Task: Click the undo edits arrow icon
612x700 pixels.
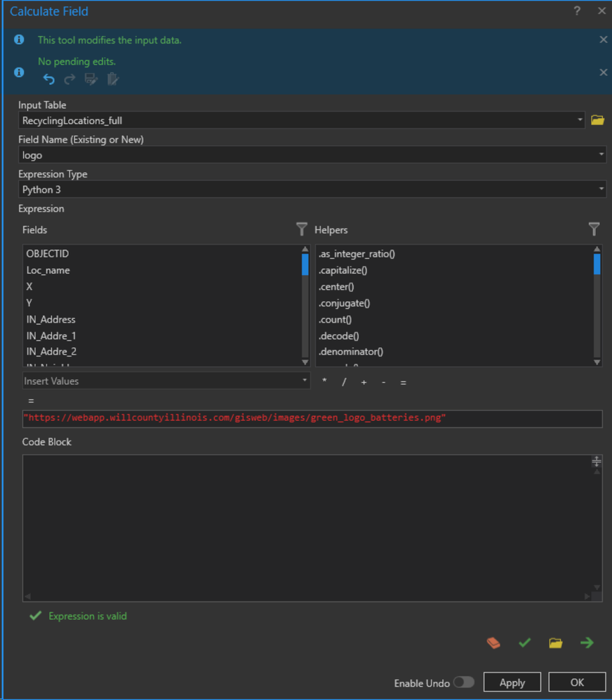Action: click(48, 79)
